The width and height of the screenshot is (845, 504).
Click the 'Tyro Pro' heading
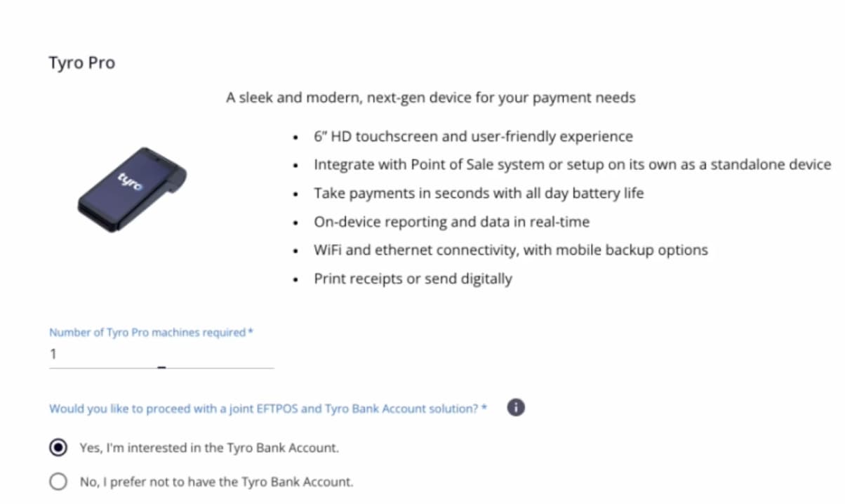[81, 63]
